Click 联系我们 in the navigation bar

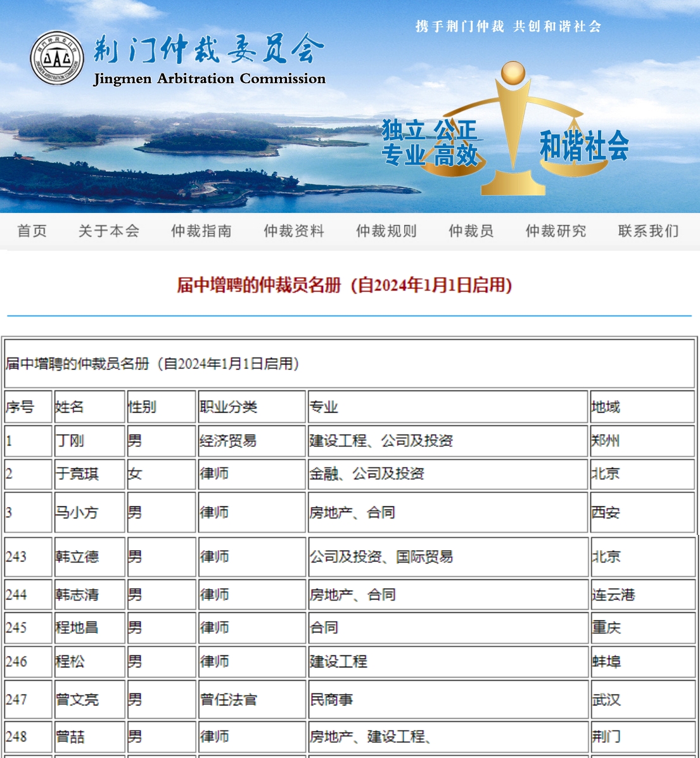648,231
